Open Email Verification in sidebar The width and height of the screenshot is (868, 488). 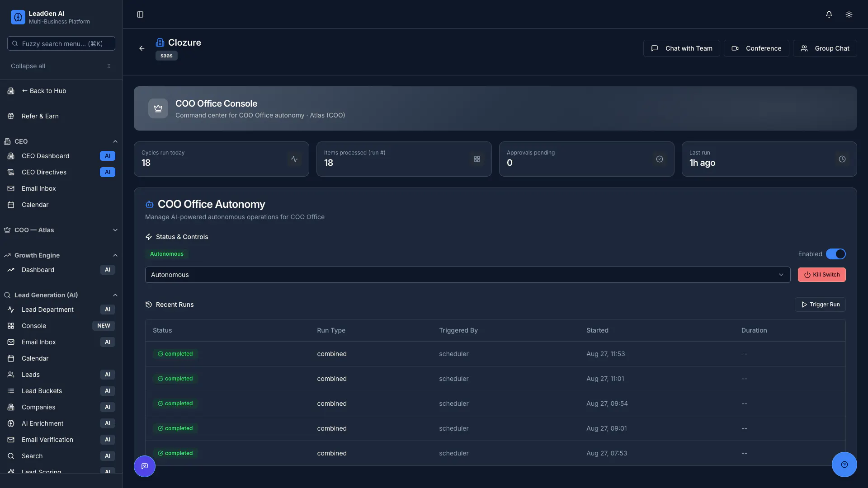coord(61,440)
